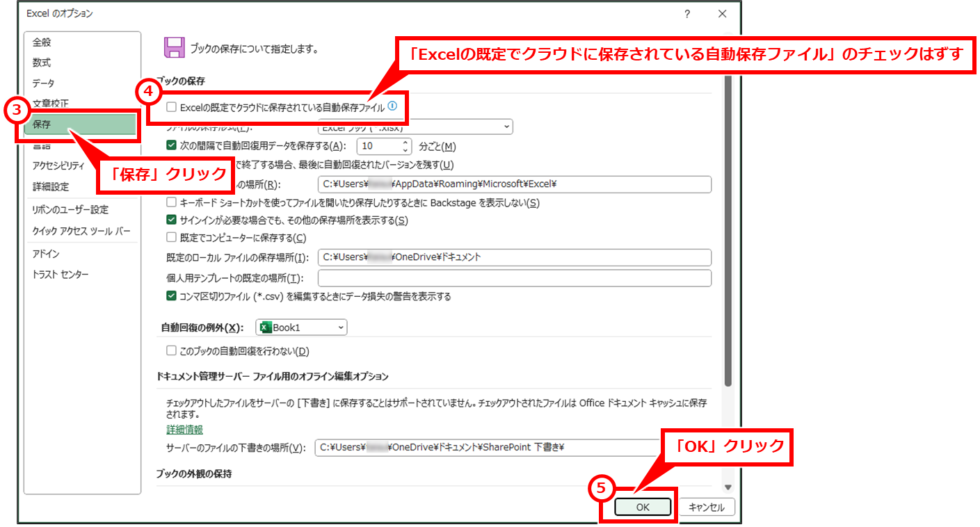Image resolution: width=980 pixels, height=527 pixels.
Task: Click the 分ごと(M) label
Action: [x=437, y=147]
